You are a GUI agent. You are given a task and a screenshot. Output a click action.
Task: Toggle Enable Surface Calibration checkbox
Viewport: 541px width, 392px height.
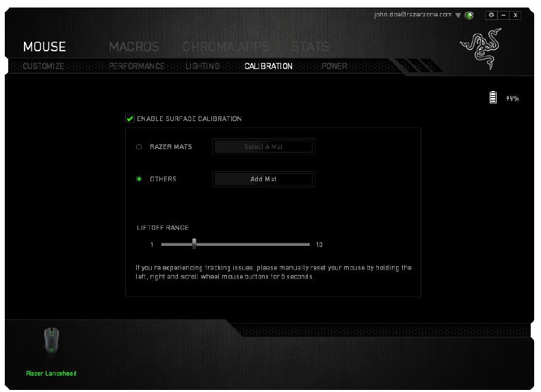[130, 119]
